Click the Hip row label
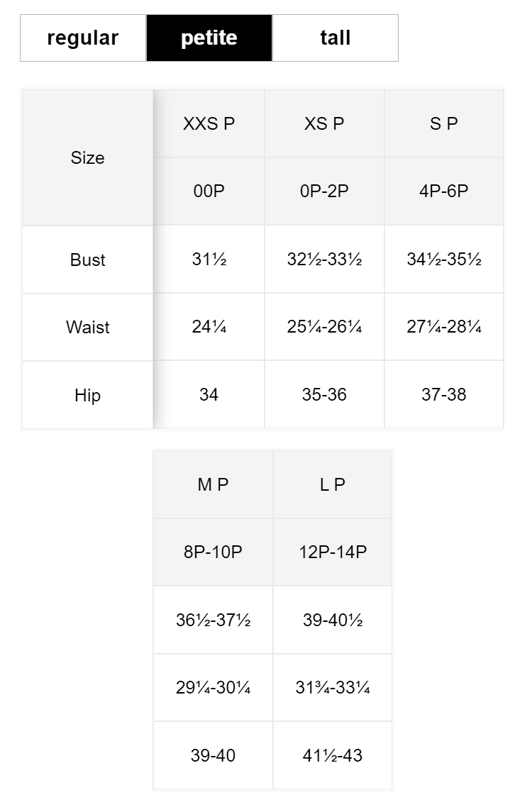This screenshot has width=532, height=807. click(87, 396)
